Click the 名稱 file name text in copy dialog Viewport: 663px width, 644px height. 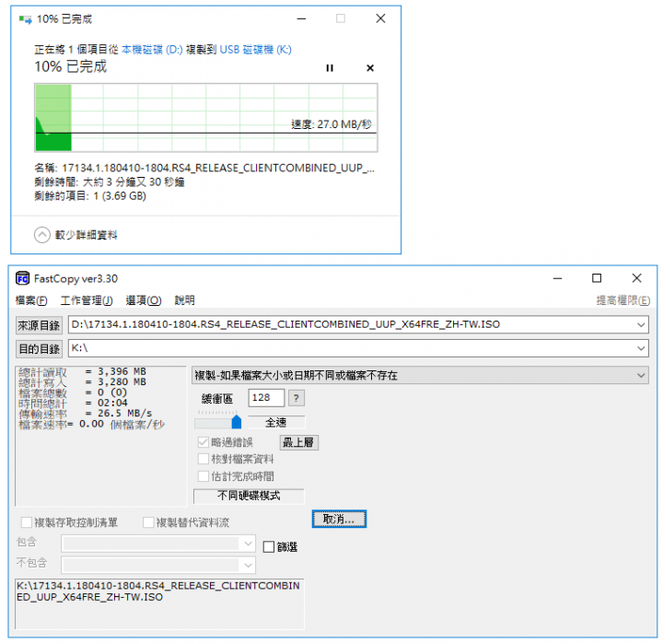tap(204, 169)
